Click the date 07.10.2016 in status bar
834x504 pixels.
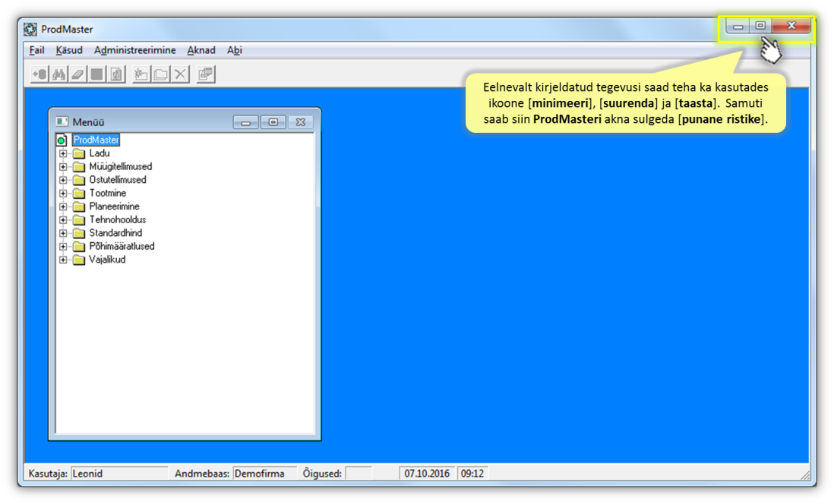(427, 473)
